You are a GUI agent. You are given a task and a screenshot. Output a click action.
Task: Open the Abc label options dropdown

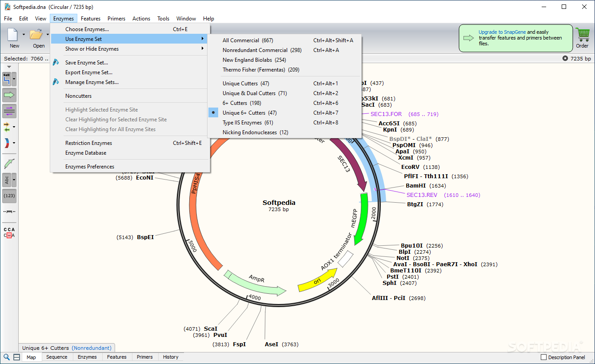14,180
